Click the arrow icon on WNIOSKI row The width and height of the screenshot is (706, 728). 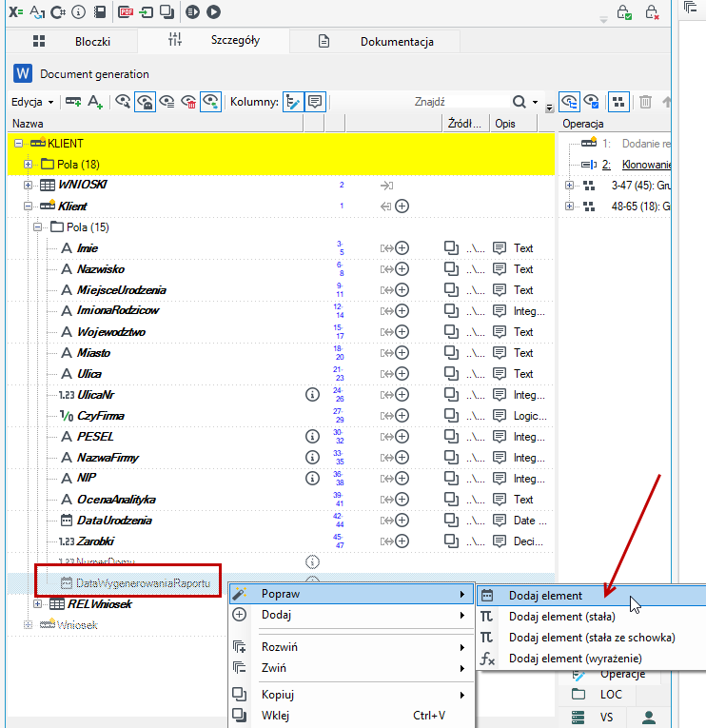point(386,186)
